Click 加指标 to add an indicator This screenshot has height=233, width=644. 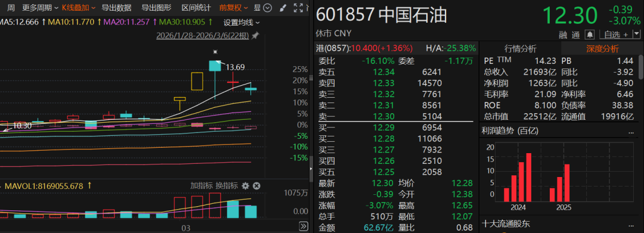coord(202,186)
